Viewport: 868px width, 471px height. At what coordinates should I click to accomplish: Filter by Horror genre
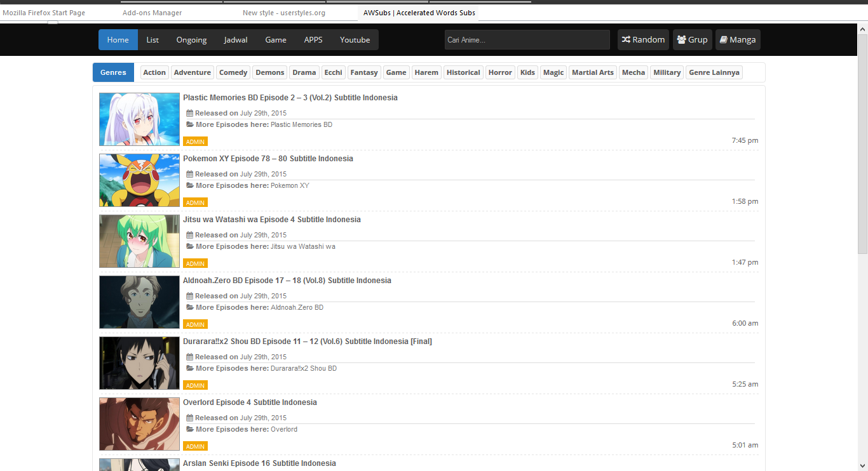500,72
